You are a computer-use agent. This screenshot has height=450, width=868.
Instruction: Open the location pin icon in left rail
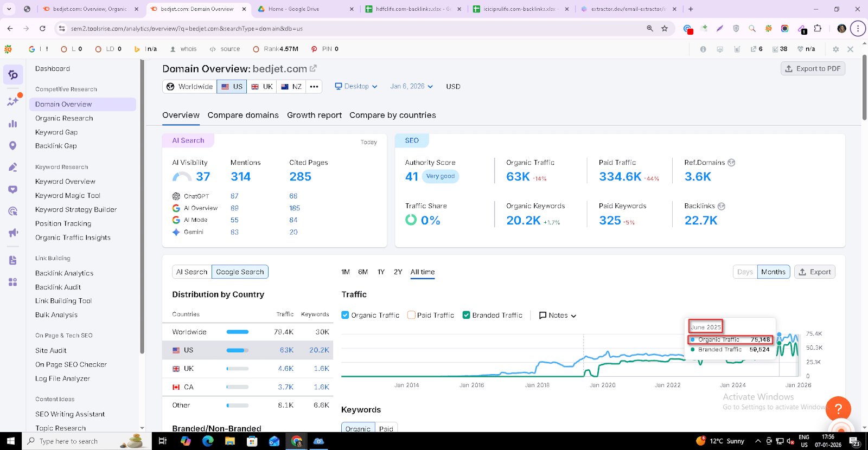tap(13, 145)
